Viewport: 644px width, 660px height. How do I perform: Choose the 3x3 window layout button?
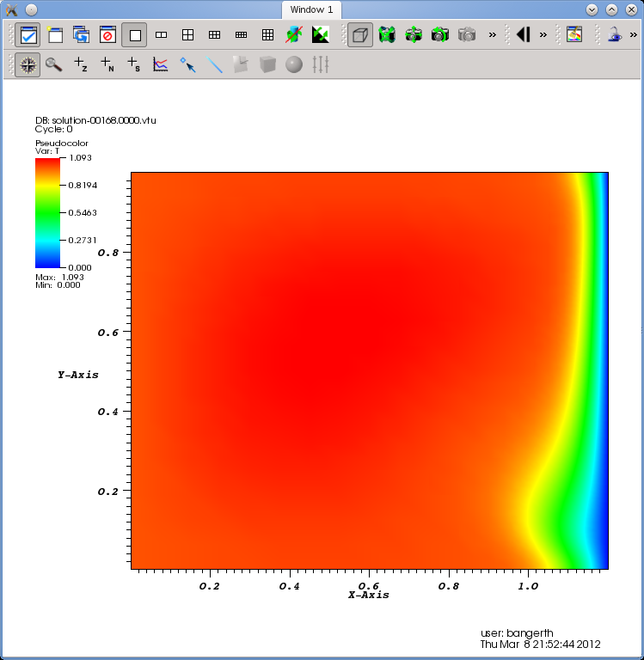coord(267,35)
